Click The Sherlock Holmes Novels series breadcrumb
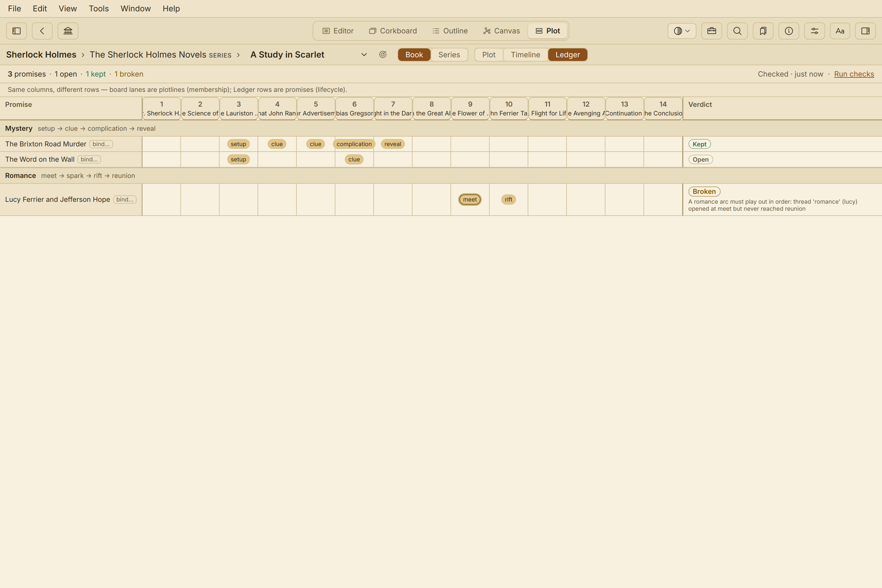 click(160, 55)
